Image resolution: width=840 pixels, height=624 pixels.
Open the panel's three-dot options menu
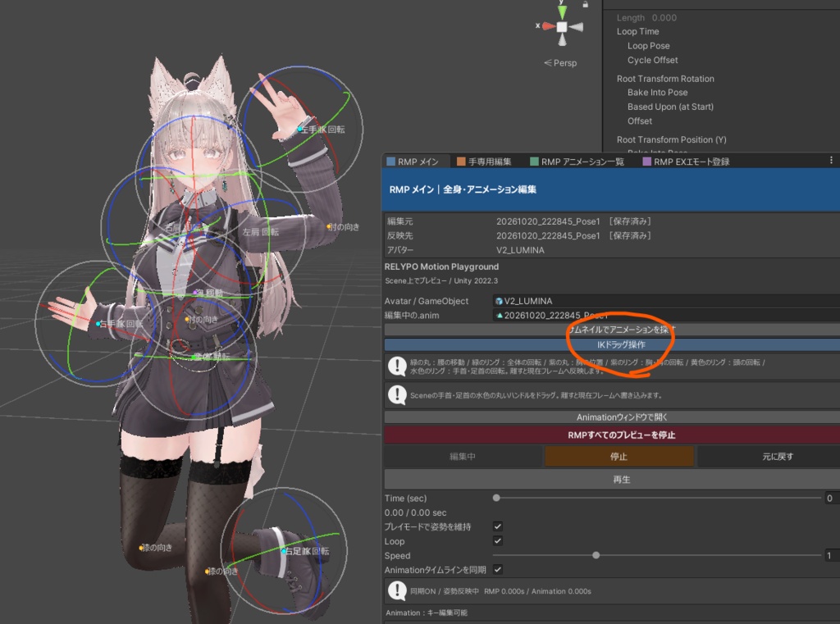click(x=831, y=160)
